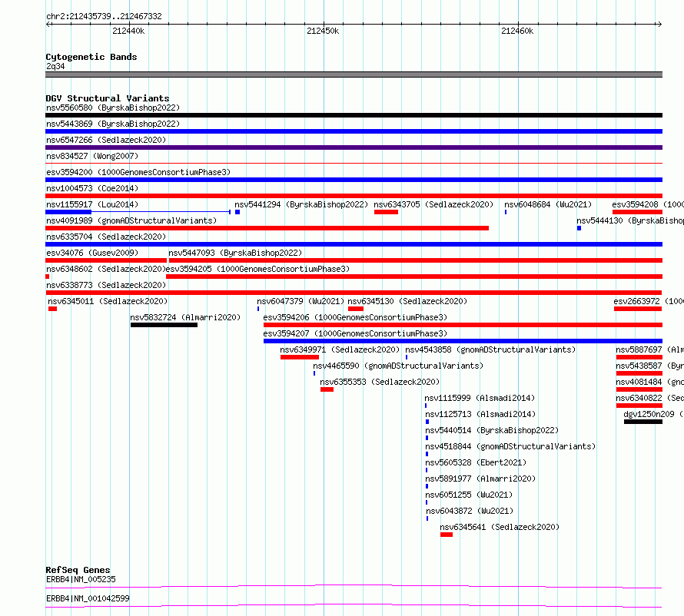Viewport: 684px width, 616px height.
Task: Open nsv6345011 (Sedlazeck2020) label
Action: click(108, 301)
